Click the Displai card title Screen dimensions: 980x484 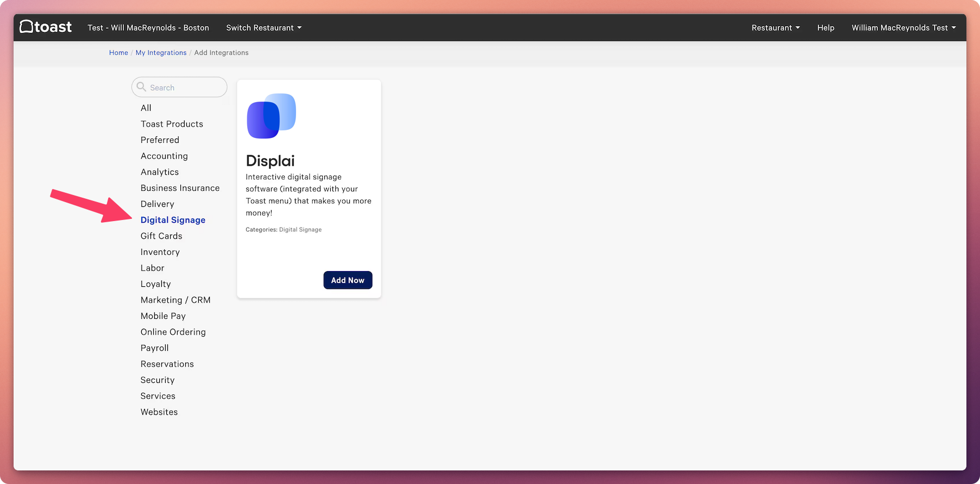[x=270, y=161]
